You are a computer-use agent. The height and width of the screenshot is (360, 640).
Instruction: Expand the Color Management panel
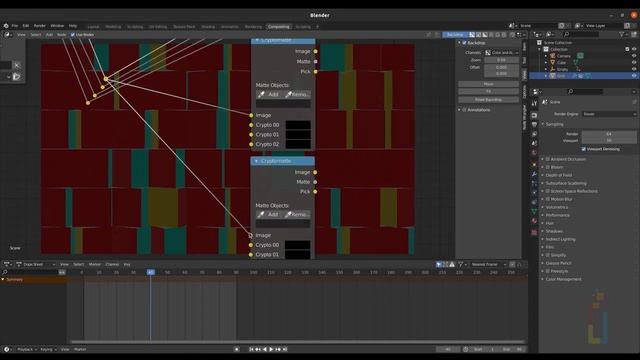pyautogui.click(x=563, y=279)
